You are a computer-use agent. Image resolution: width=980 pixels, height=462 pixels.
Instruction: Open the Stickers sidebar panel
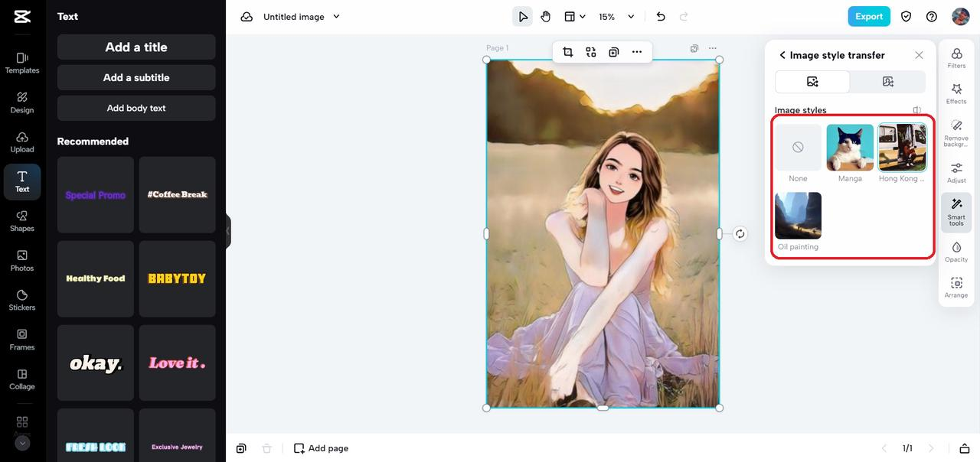[22, 301]
